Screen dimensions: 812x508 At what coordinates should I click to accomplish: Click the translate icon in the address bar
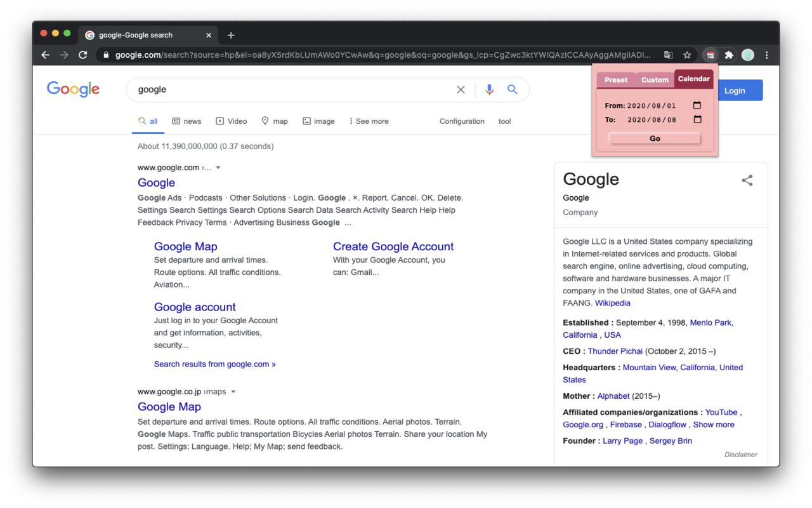[668, 55]
